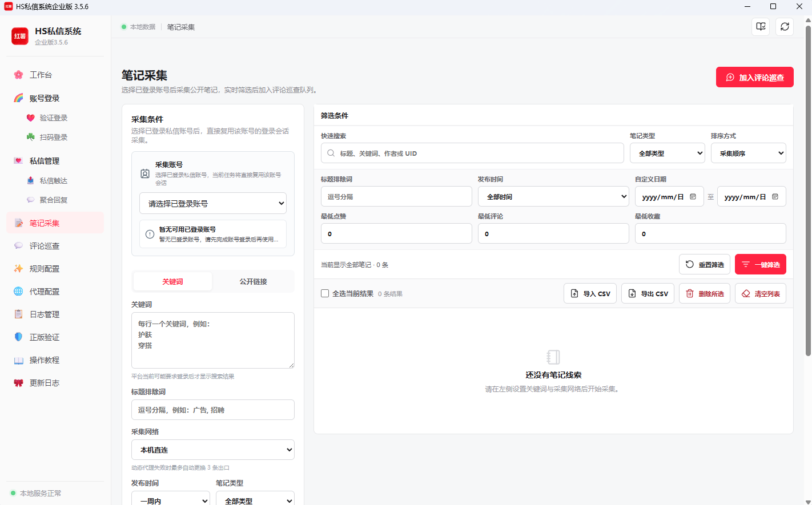Click the magnifier icon in 快速搜索 box
Viewport: 812px width, 505px height.
point(331,153)
